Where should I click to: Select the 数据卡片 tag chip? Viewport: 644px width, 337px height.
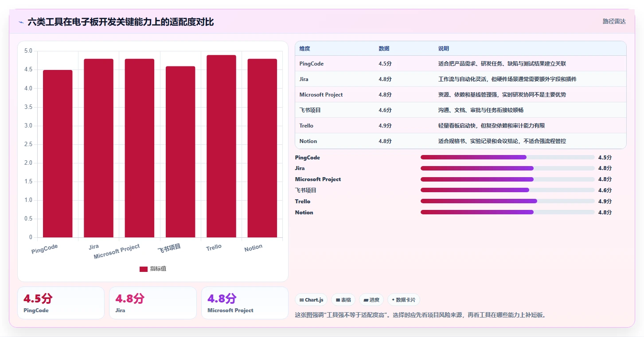404,300
